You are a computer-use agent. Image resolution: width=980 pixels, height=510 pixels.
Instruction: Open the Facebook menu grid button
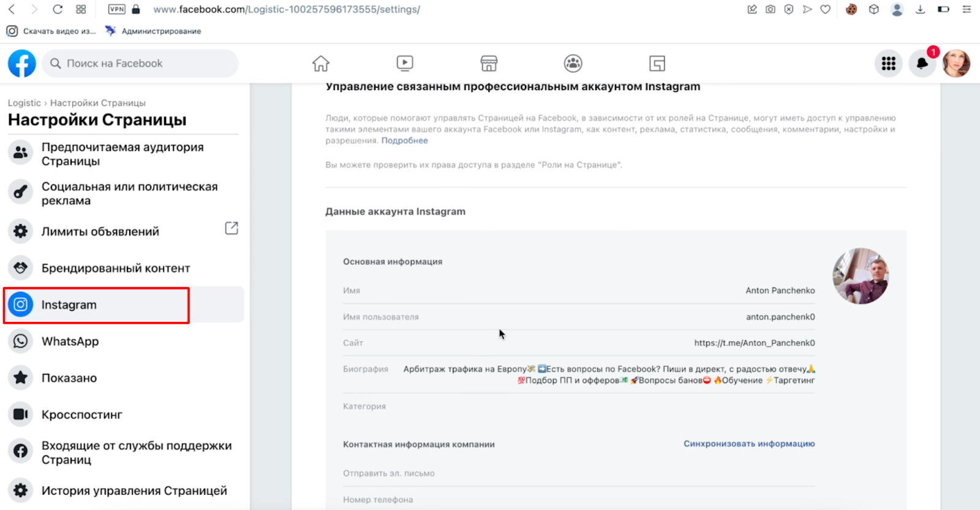click(889, 63)
